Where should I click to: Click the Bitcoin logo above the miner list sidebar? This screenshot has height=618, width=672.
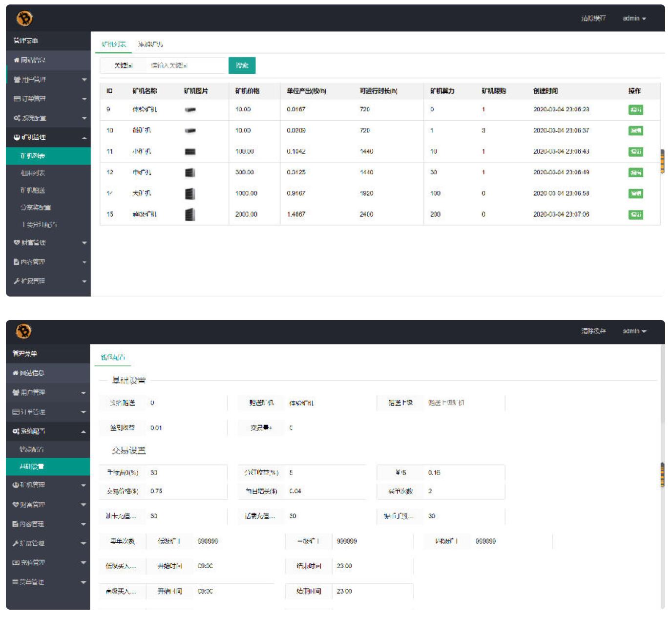tap(24, 19)
